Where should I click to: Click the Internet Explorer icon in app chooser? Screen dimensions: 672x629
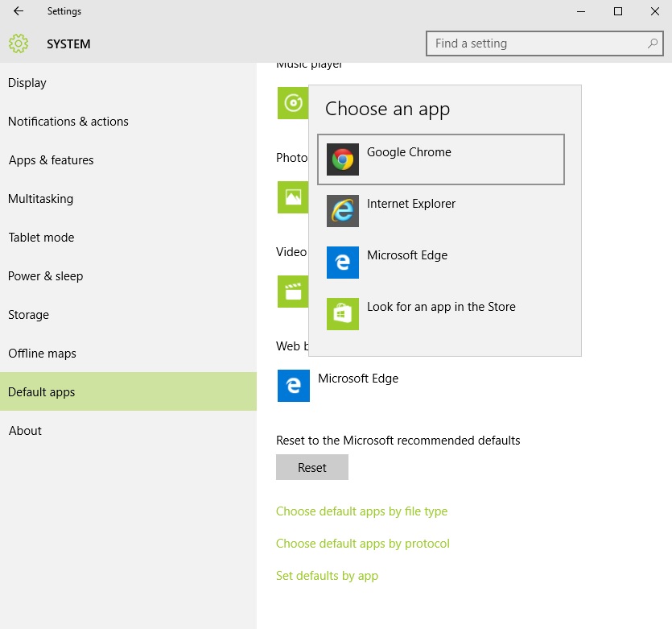[342, 211]
